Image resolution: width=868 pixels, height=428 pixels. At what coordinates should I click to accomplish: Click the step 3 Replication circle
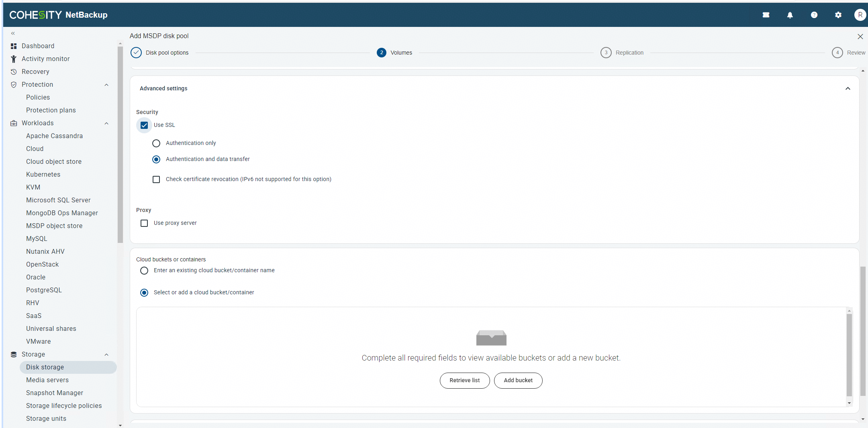(x=606, y=53)
